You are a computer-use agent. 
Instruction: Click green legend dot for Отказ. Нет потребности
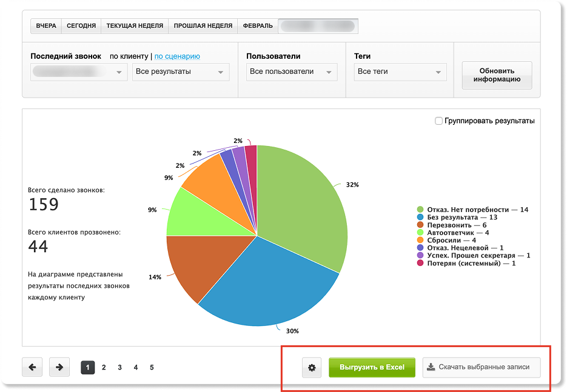point(420,210)
